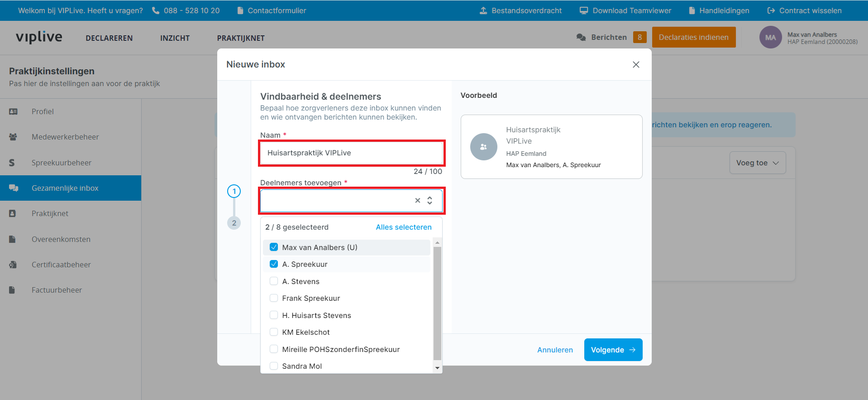Check the A. Stevens checkbox
The height and width of the screenshot is (400, 868).
274,281
